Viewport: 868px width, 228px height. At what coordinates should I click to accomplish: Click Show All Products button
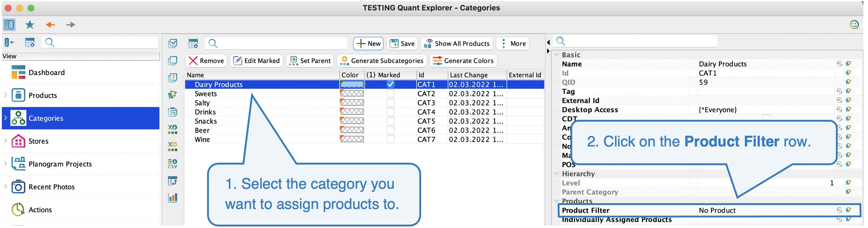[x=457, y=44]
